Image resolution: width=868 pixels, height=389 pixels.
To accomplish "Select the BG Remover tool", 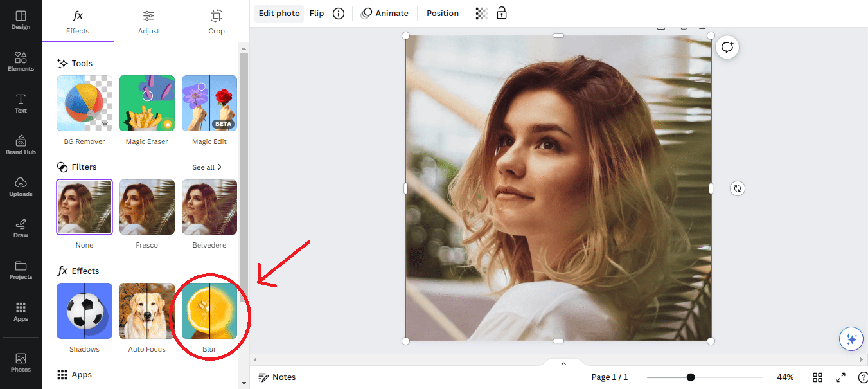I will point(84,103).
